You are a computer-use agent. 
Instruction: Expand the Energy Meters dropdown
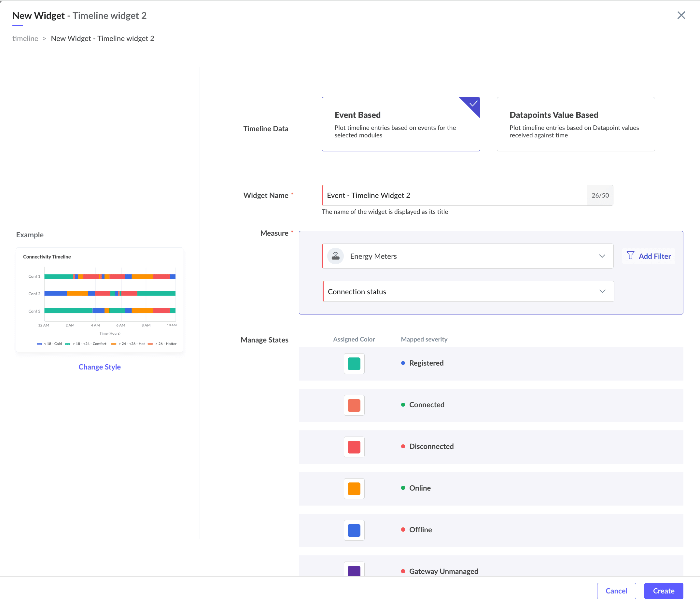point(602,256)
